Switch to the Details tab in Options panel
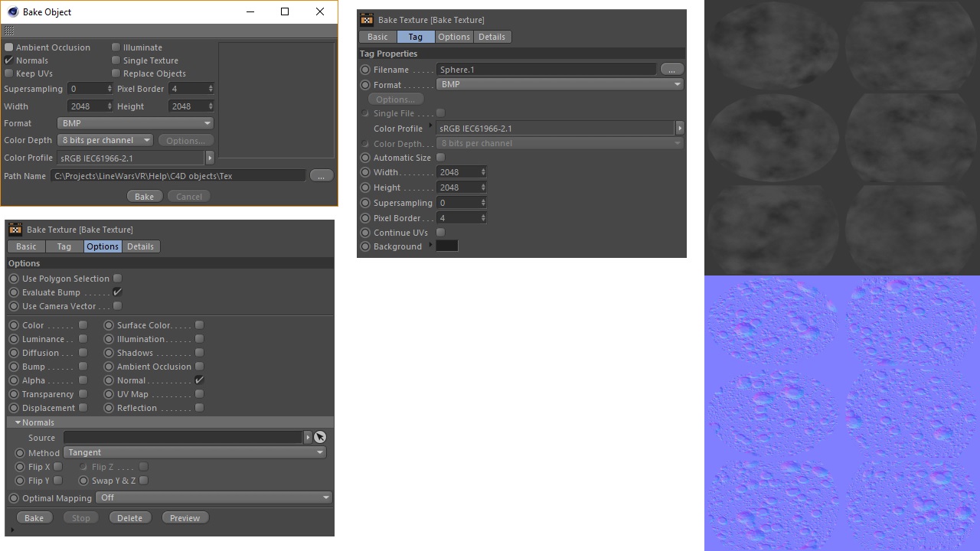The width and height of the screenshot is (980, 551). [x=140, y=246]
